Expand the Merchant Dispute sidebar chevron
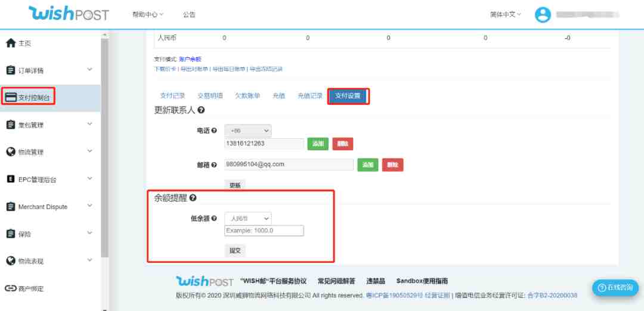This screenshot has width=644, height=311. point(90,206)
